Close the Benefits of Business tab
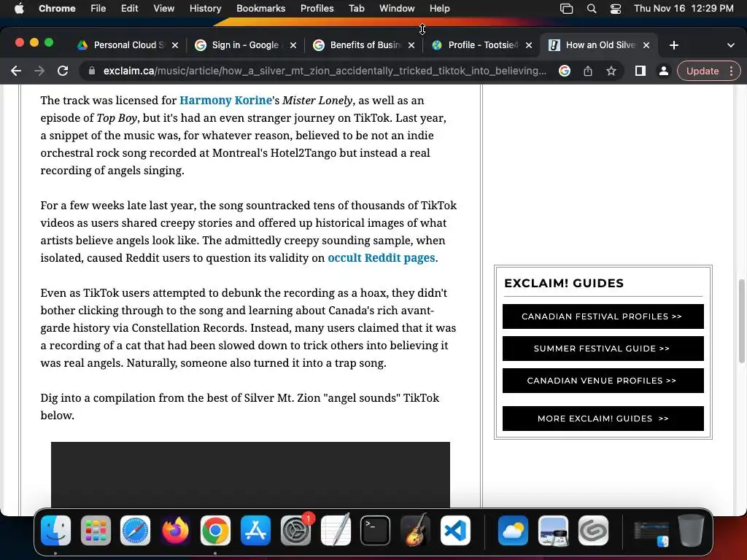 411,45
